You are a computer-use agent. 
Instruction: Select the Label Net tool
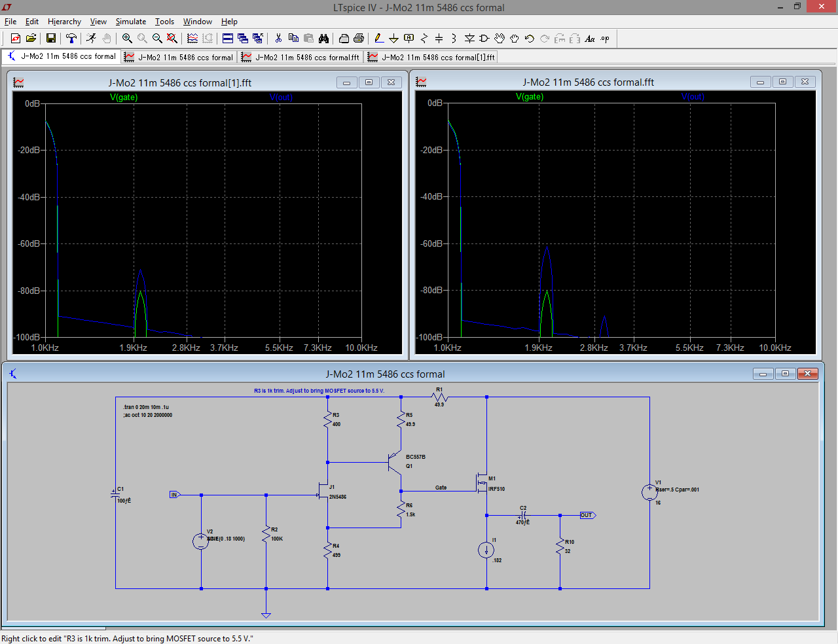tap(409, 39)
